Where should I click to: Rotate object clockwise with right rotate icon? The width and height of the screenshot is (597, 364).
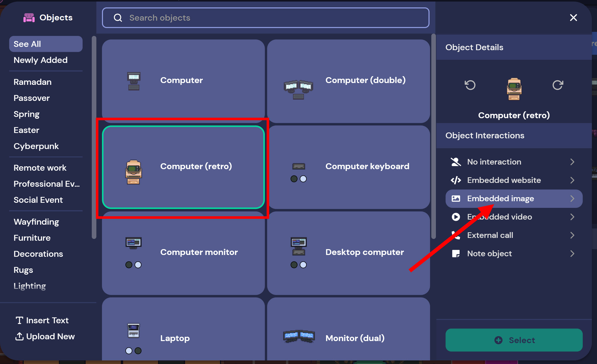(x=557, y=85)
